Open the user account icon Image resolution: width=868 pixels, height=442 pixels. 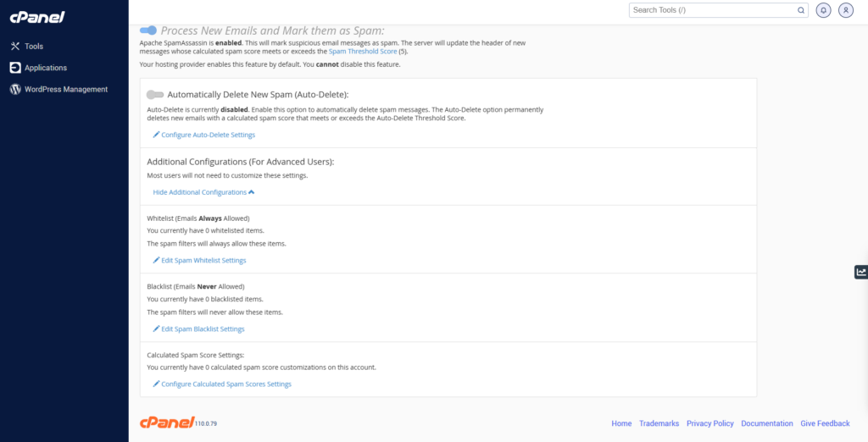tap(845, 10)
